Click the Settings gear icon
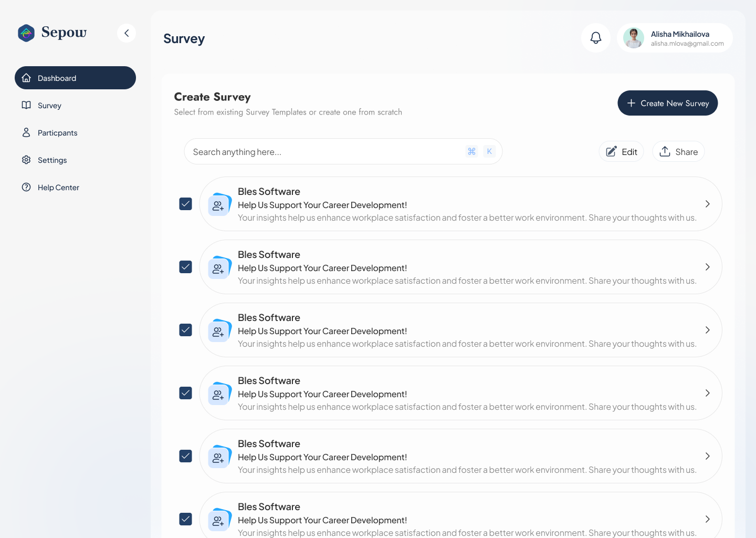The image size is (756, 538). tap(26, 160)
